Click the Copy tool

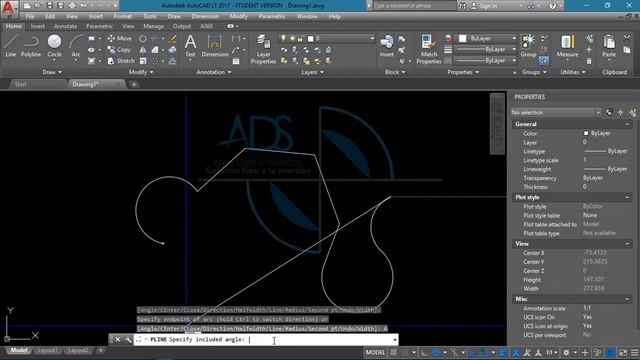point(119,50)
